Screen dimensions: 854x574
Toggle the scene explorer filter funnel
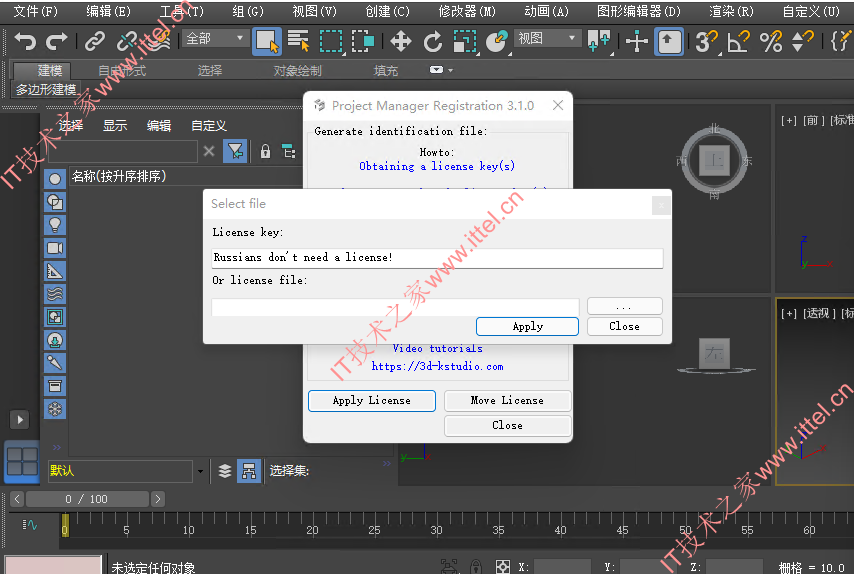[235, 151]
